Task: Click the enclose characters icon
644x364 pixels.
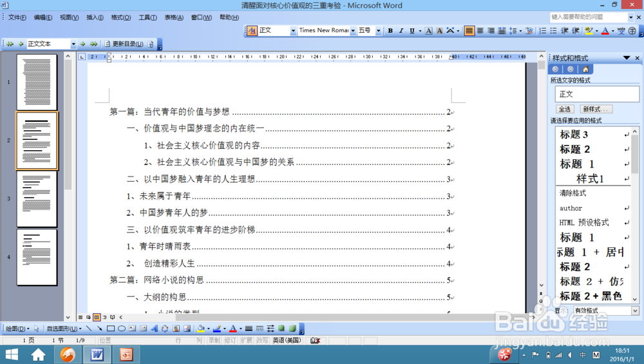Action: (x=632, y=31)
